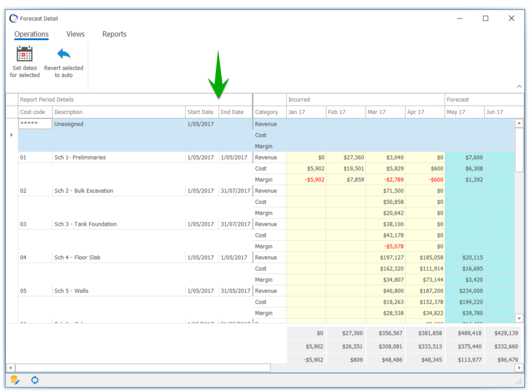The image size is (532, 392).
Task: Click the $234,000 May 17 revenue cell
Action: coord(465,291)
